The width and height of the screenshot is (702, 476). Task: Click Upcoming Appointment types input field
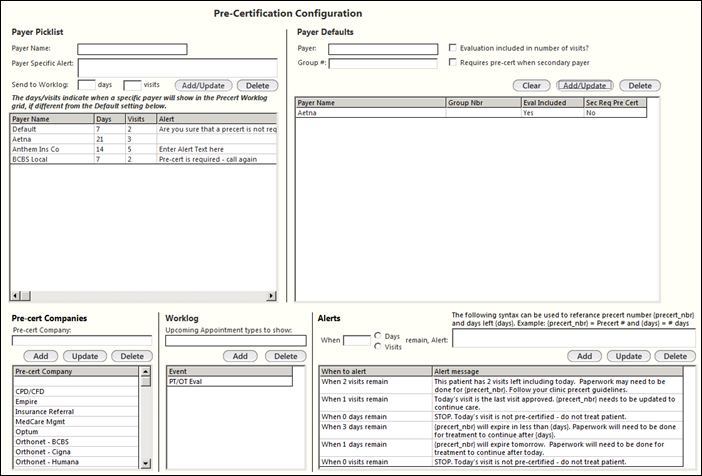[x=236, y=340]
